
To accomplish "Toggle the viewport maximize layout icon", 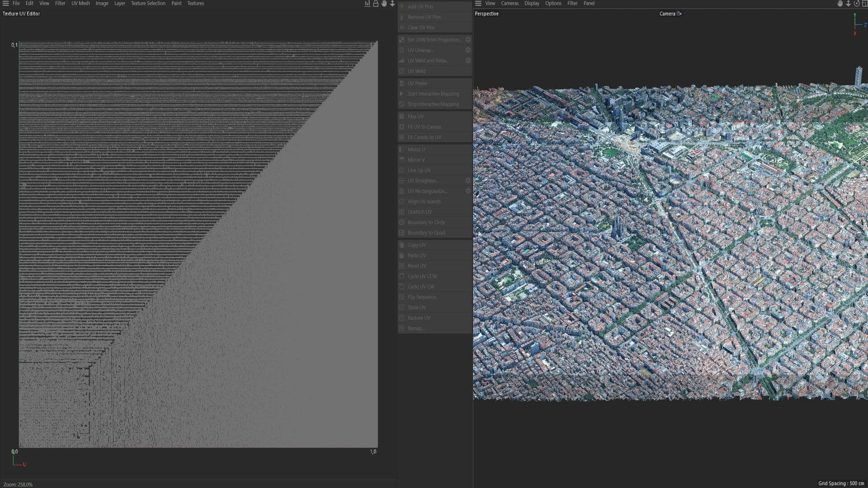I will tap(864, 3).
